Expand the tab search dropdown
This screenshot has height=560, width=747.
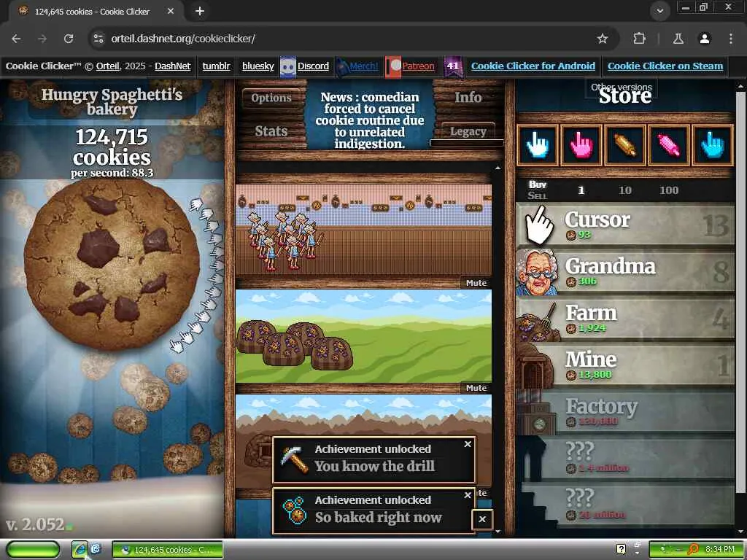pos(659,11)
